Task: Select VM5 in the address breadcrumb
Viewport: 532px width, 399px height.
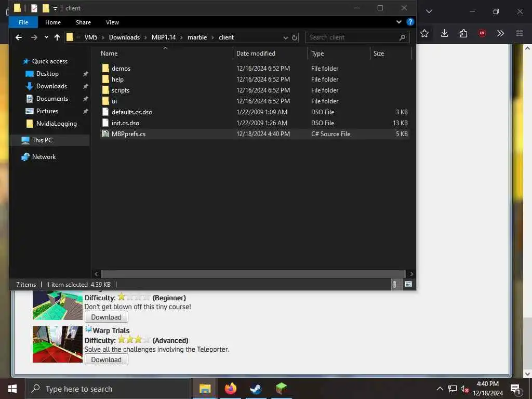Action: click(x=91, y=37)
